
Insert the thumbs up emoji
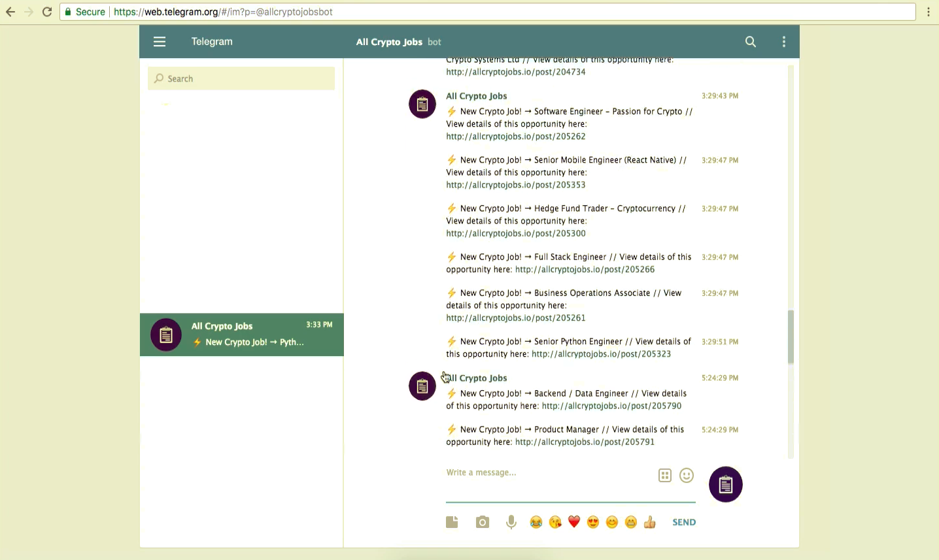coord(650,522)
